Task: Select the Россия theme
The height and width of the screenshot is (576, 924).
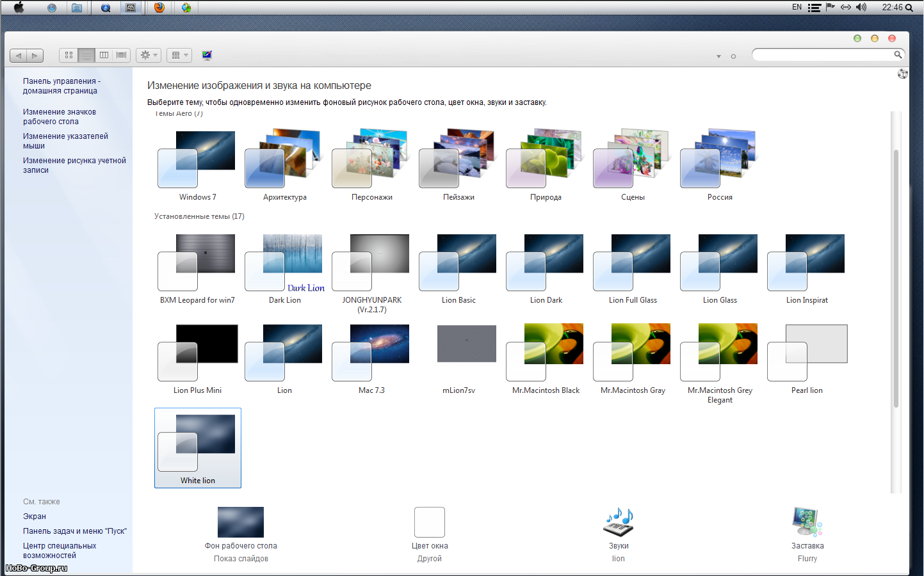Action: pos(720,165)
